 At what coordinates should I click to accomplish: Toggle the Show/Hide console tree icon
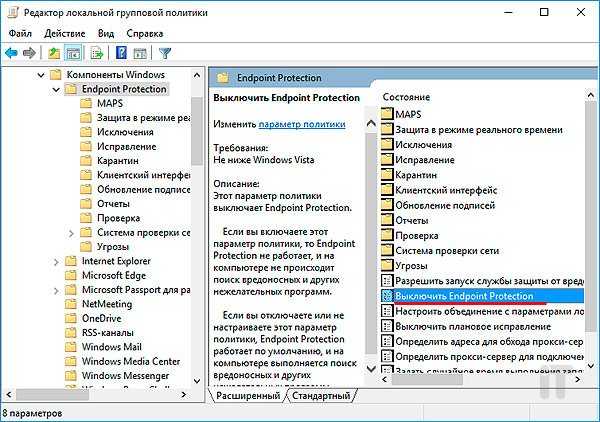click(x=73, y=53)
